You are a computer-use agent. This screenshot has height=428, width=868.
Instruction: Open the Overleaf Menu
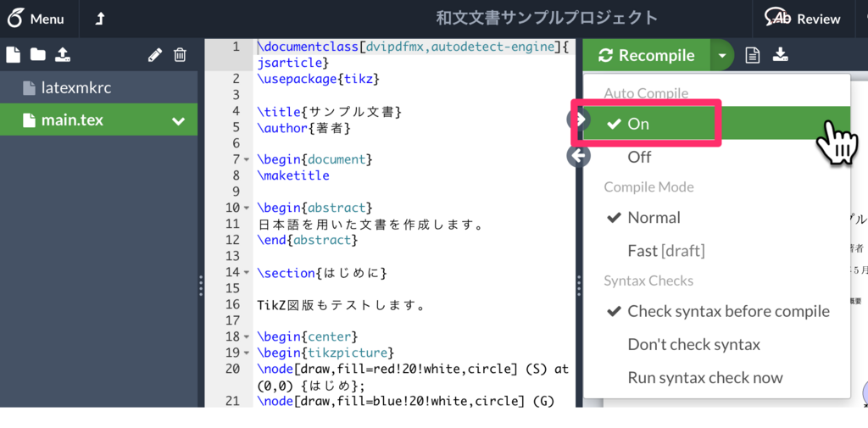[x=36, y=19]
